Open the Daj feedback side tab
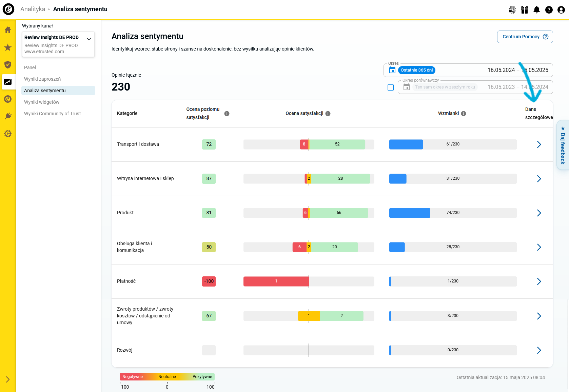This screenshot has height=392, width=569. pyautogui.click(x=563, y=146)
